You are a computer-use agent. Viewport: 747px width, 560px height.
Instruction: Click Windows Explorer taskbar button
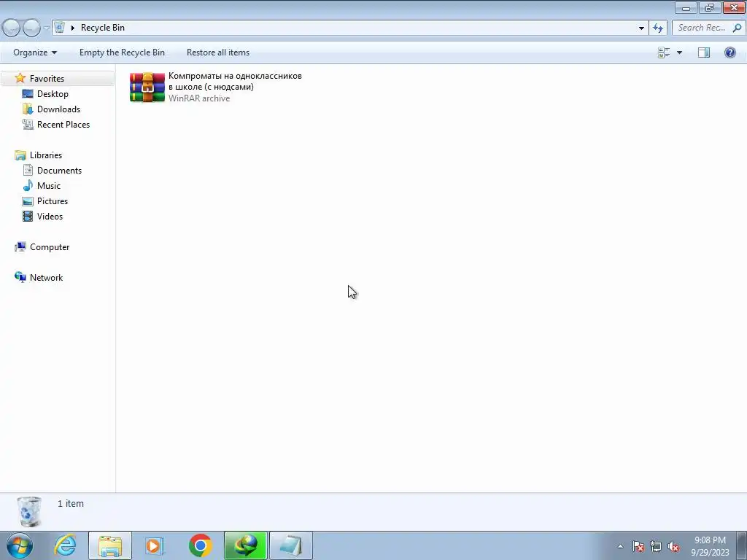pyautogui.click(x=110, y=545)
